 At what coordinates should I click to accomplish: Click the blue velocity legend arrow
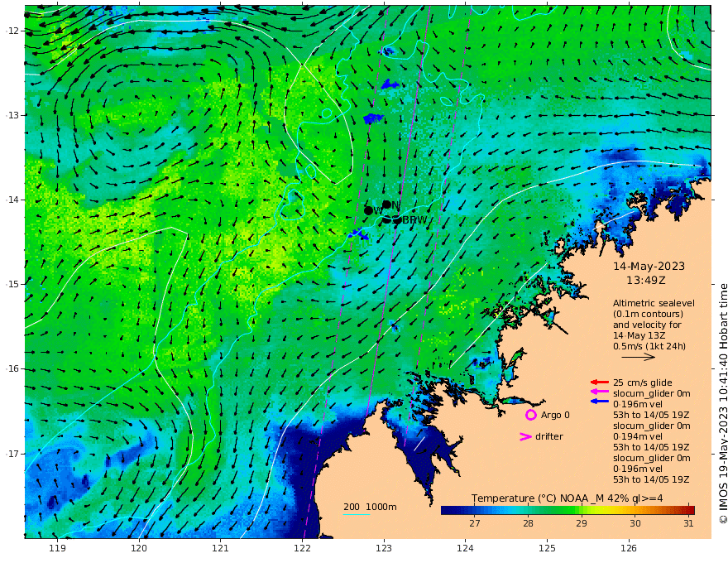coord(600,401)
